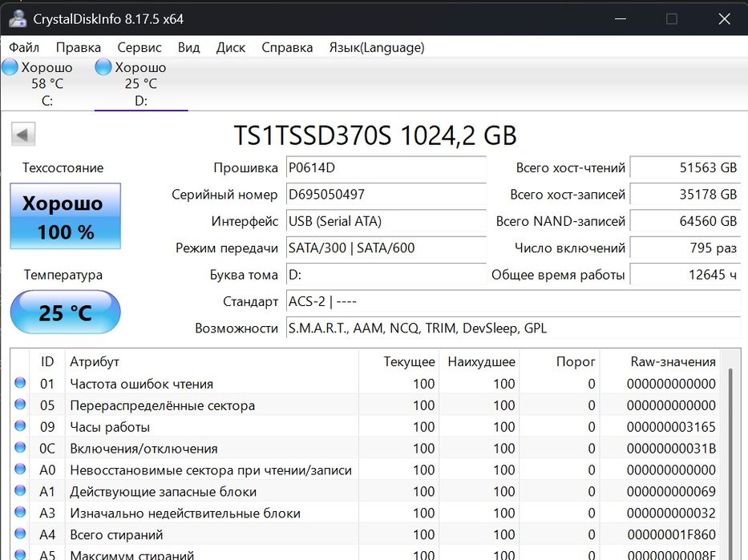Click the ID column header

tap(47, 361)
